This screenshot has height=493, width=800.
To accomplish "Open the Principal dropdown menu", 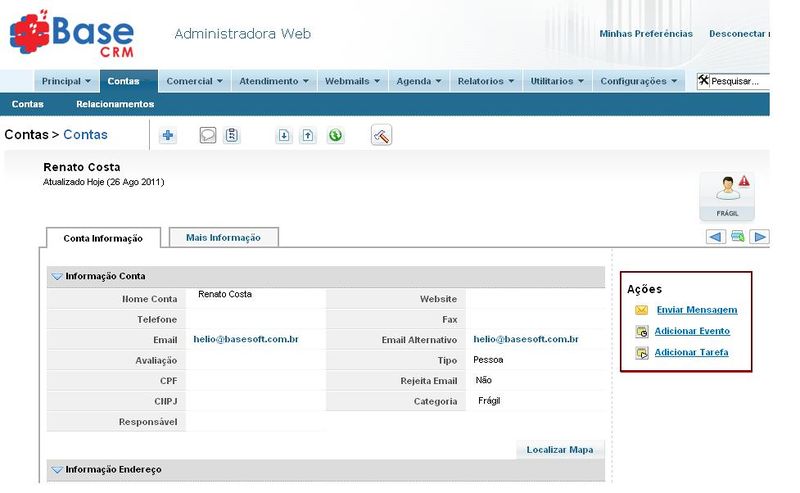I will coord(66,81).
